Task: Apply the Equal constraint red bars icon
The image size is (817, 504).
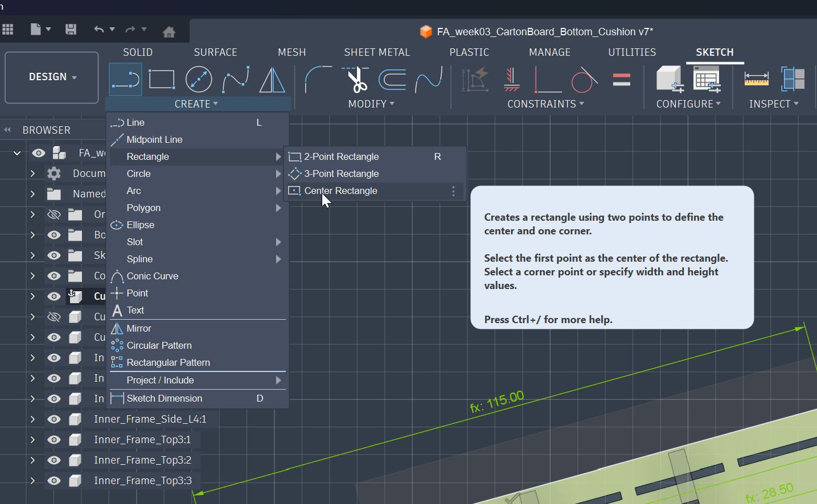Action: (x=622, y=80)
